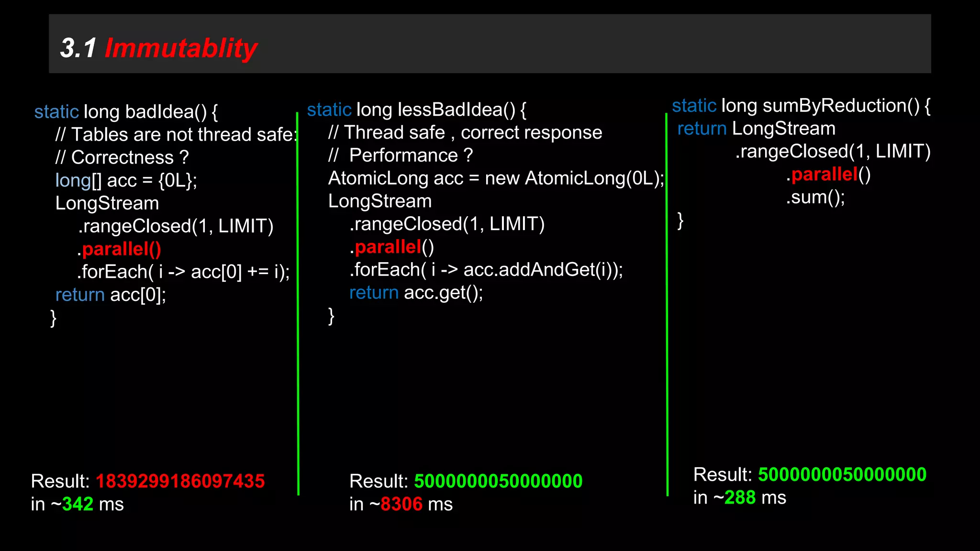The width and height of the screenshot is (980, 551).
Task: Select 'static long badIdea() {' line
Action: [126, 112]
